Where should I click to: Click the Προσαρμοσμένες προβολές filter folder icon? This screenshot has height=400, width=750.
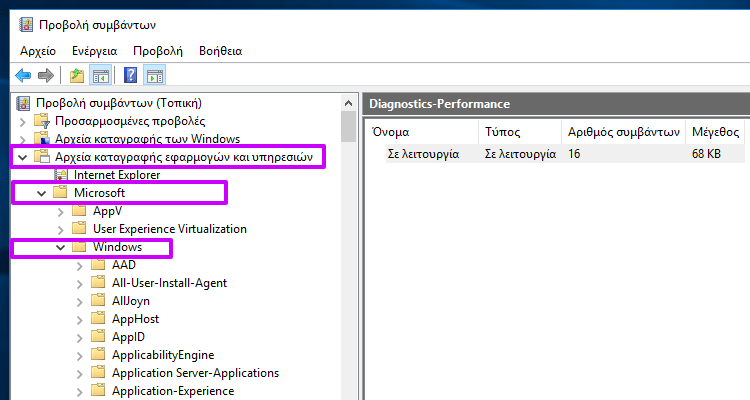coord(42,121)
